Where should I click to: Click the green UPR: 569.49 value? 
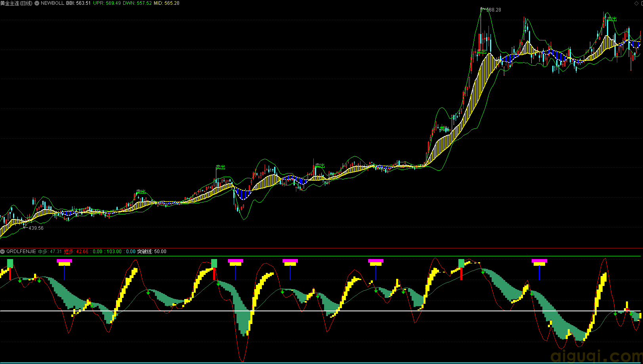tap(107, 3)
